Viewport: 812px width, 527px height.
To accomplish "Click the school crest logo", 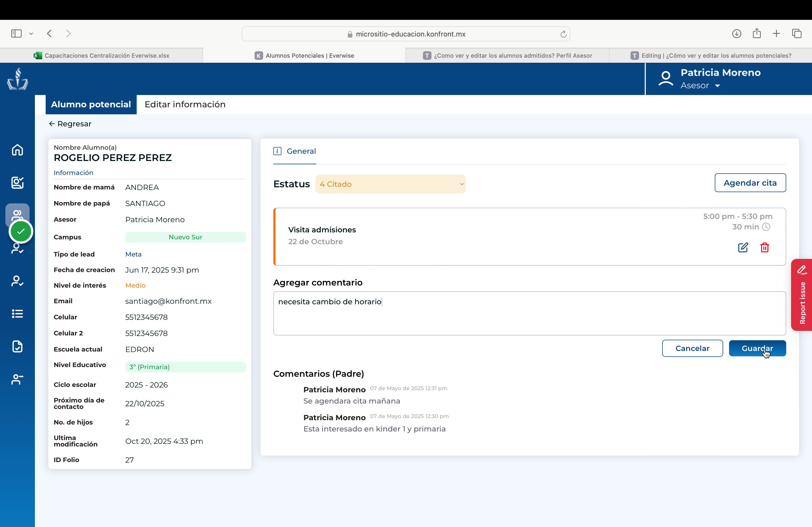I will [x=17, y=79].
